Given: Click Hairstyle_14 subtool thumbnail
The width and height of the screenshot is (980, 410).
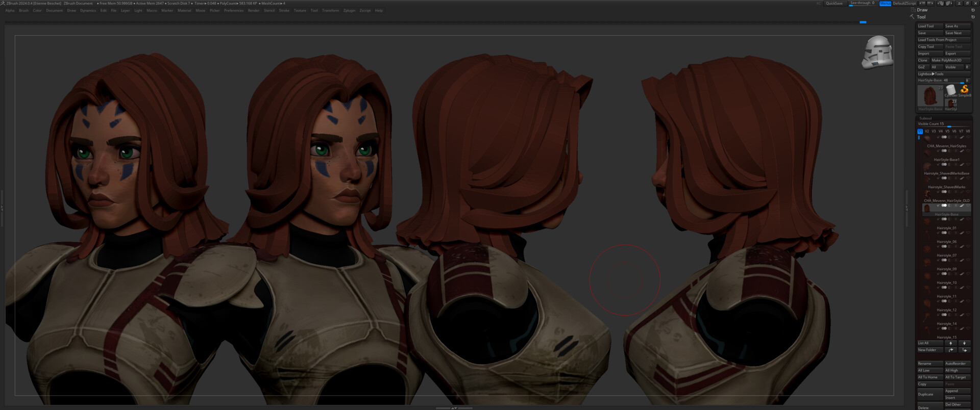Looking at the screenshot, I should click(x=927, y=318).
